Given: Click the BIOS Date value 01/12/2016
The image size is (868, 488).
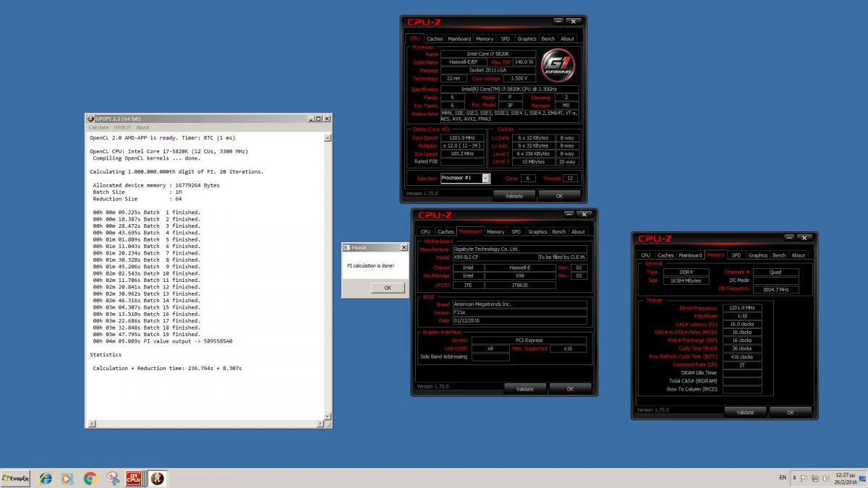Looking at the screenshot, I should click(x=519, y=320).
